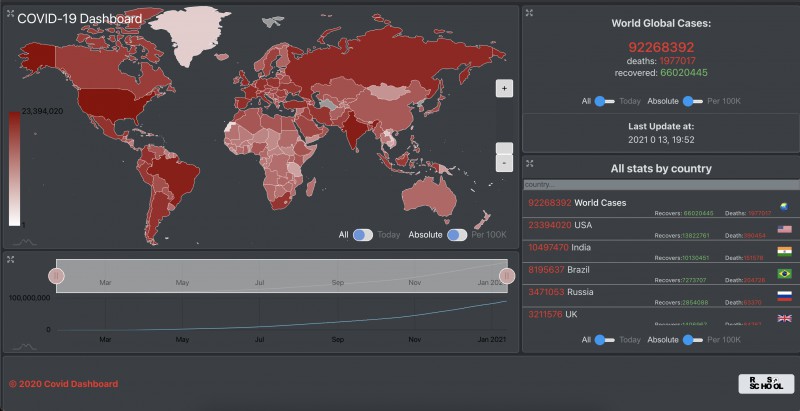Viewport: 800px width, 411px height.
Task: Select the India row in country list
Action: 661,251
